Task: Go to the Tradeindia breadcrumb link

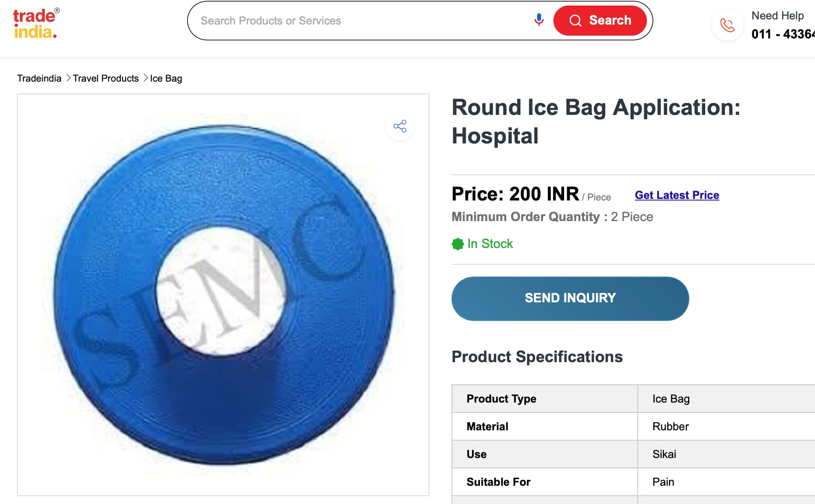Action: (39, 78)
